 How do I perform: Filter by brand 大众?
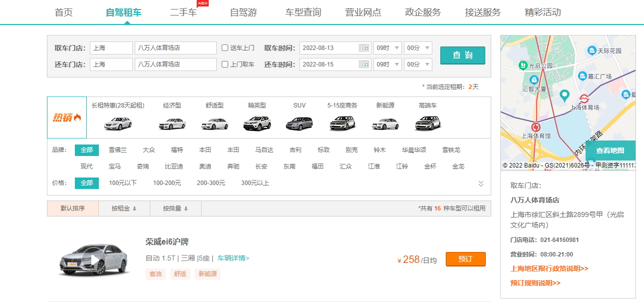pos(149,150)
